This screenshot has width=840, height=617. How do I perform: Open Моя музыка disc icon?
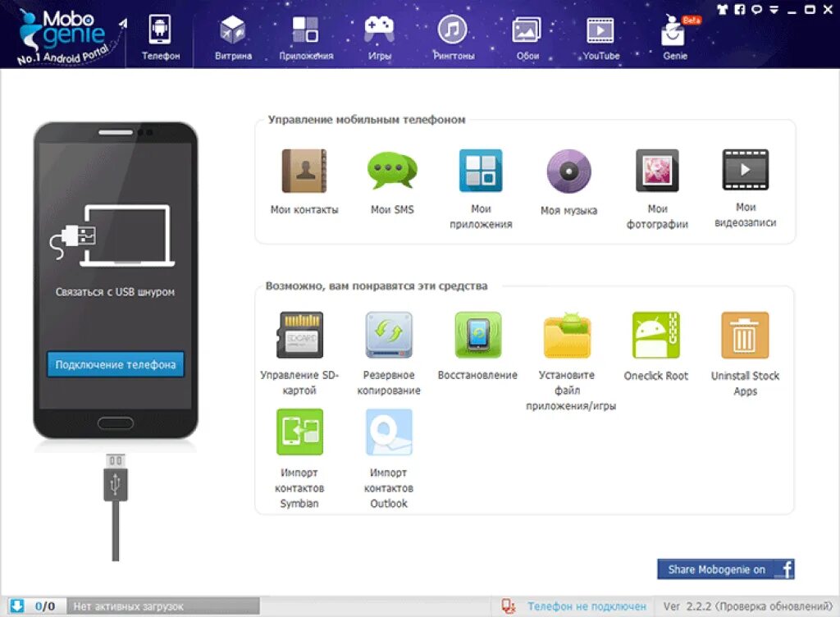(x=569, y=171)
